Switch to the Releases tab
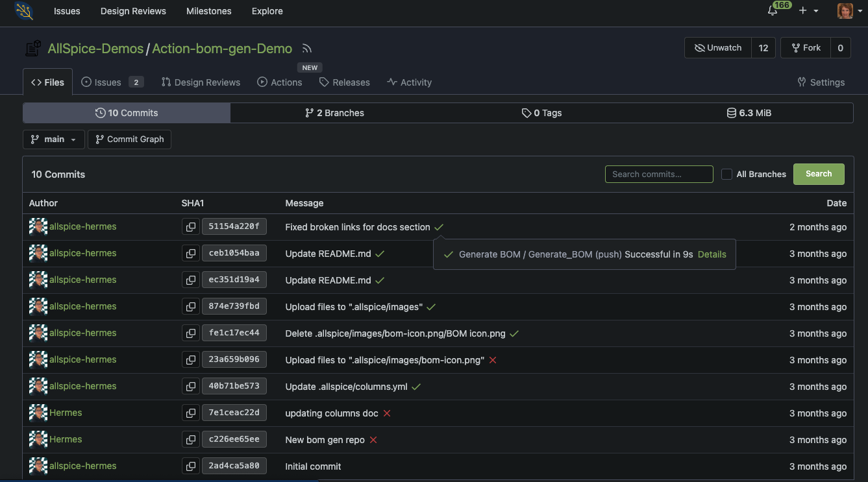868x482 pixels. (x=345, y=82)
